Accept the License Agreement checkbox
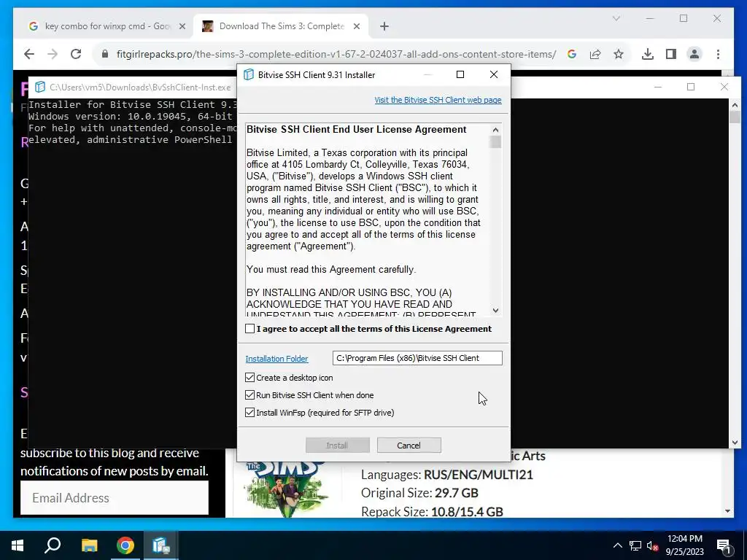 pyautogui.click(x=249, y=329)
